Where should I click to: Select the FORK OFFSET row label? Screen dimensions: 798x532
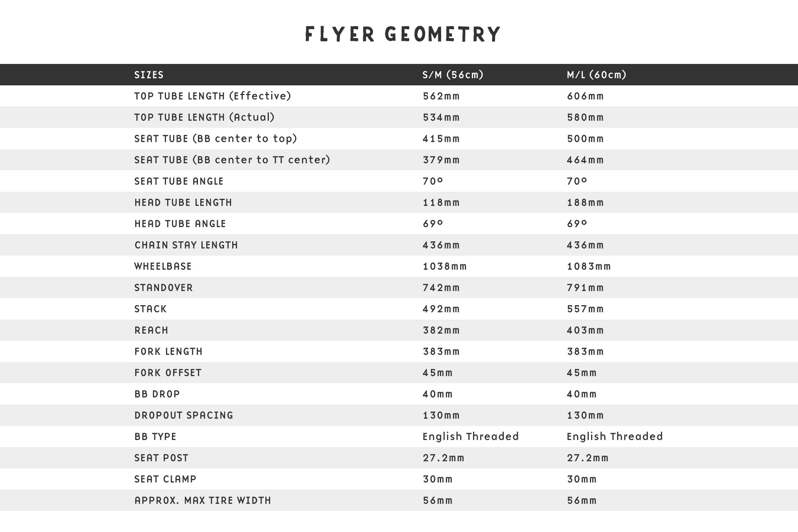(x=168, y=373)
